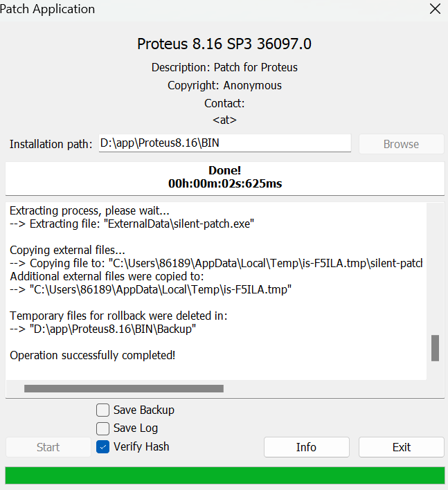Click the 'Operation successfully completed!' log line
This screenshot has width=448, height=490.
click(x=93, y=355)
